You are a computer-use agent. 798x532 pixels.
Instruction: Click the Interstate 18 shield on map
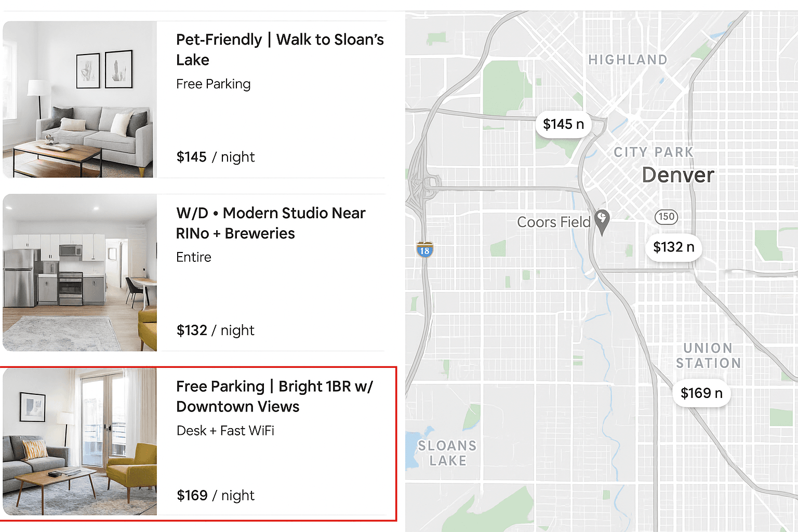point(424,250)
